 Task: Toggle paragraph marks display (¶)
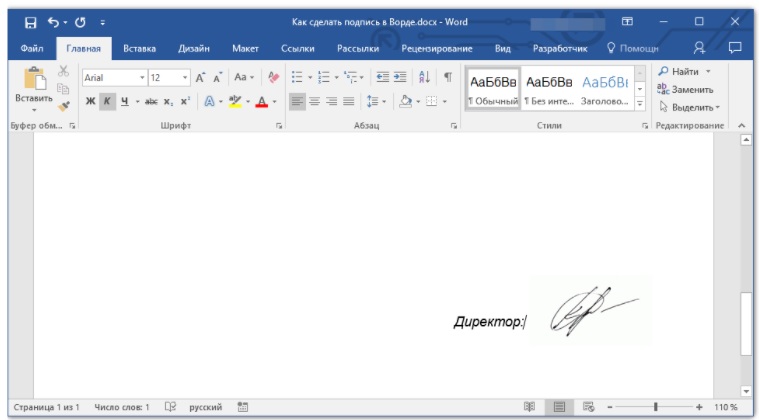447,77
